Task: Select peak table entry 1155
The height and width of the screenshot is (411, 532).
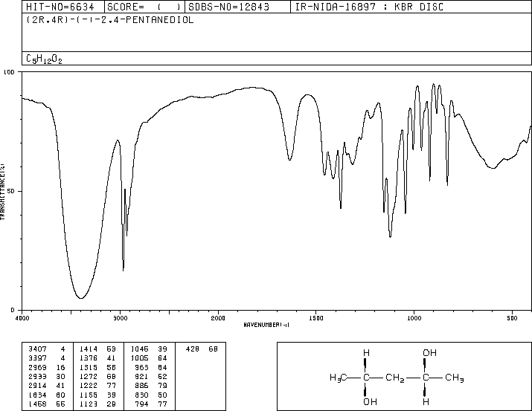Action: [89, 395]
